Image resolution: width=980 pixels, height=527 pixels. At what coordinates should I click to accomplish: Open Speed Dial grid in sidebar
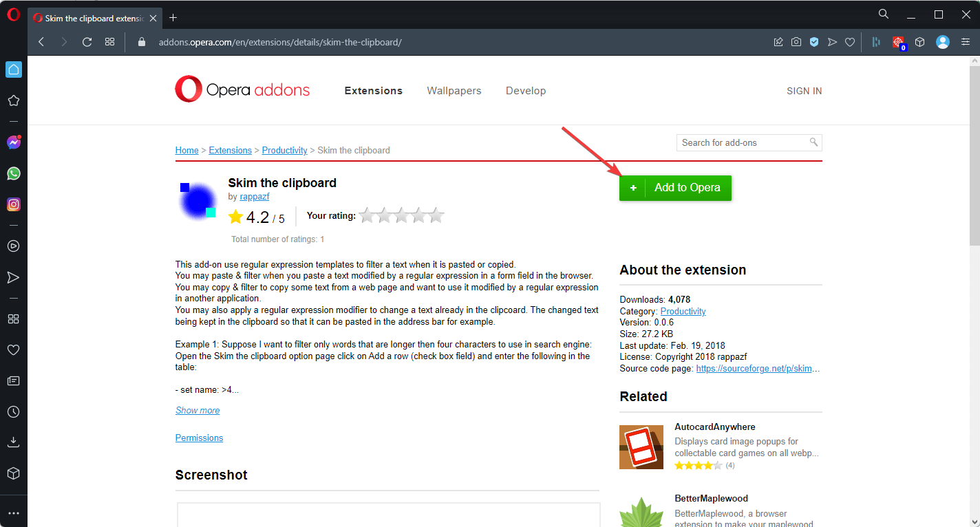[13, 319]
